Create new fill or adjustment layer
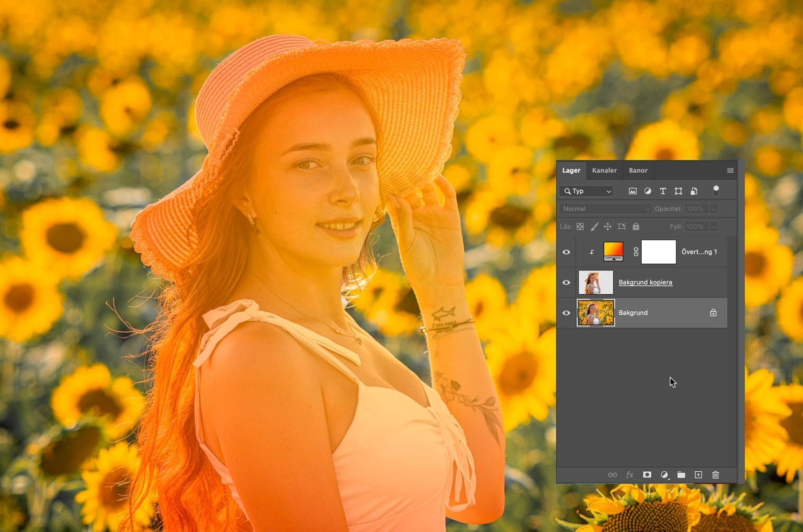 pos(664,475)
